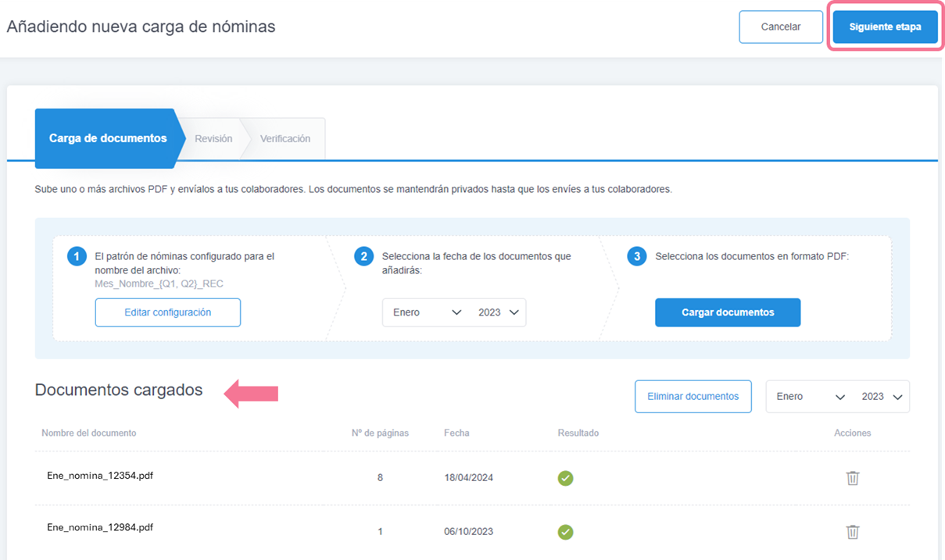Click step 2 number badge
The height and width of the screenshot is (560, 945).
tap(363, 257)
